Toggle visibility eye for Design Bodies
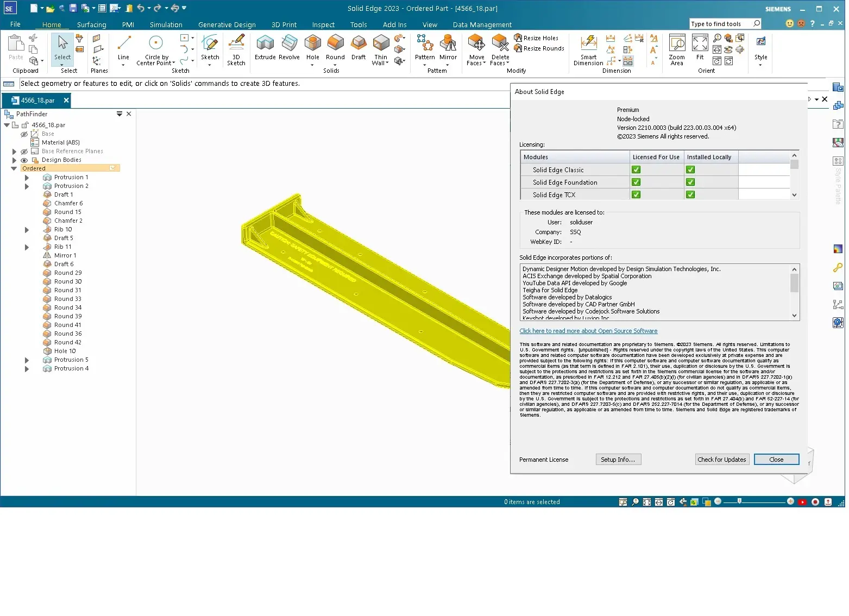This screenshot has width=849, height=616. [x=24, y=160]
